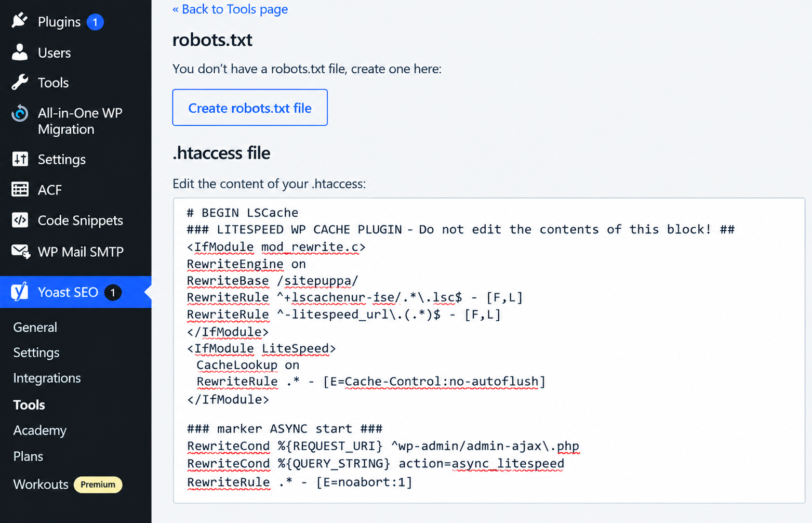Click the Premium badge beside Workouts
The image size is (812, 523).
98,485
